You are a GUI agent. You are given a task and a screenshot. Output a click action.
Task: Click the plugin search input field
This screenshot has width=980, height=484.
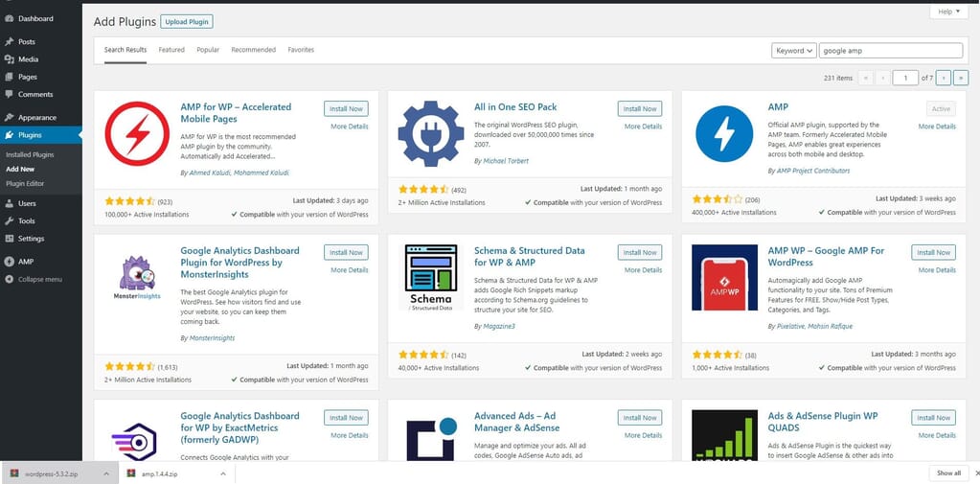coord(891,51)
